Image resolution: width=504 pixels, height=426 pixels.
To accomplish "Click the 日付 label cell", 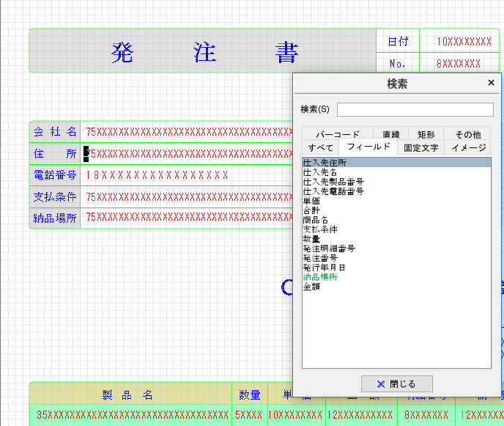I will (x=398, y=41).
